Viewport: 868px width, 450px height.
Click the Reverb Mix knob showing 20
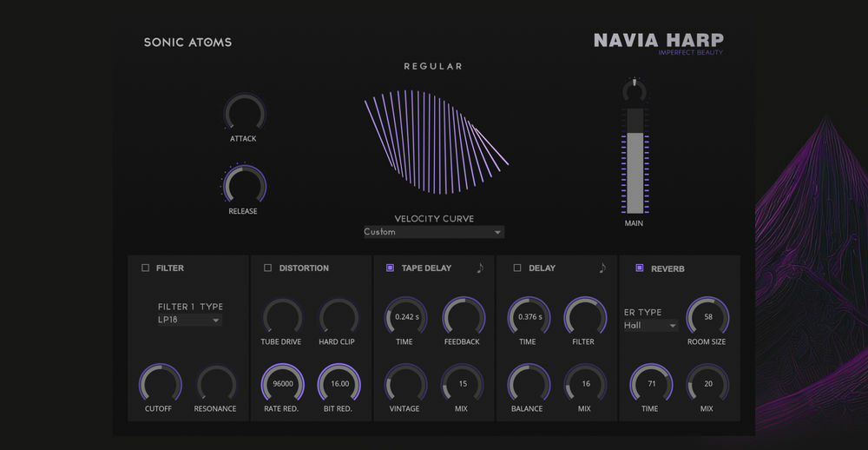[707, 383]
